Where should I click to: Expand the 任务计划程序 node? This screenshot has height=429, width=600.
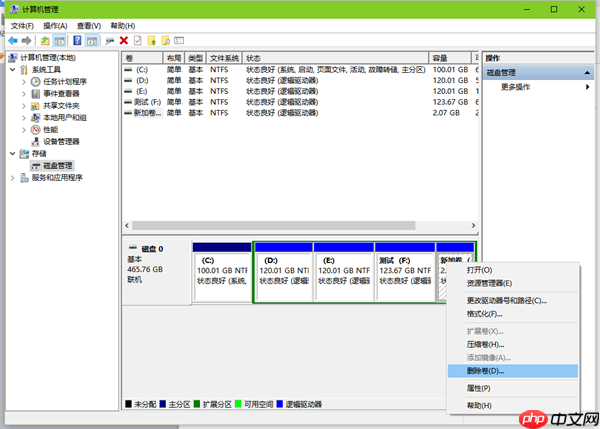[24, 82]
